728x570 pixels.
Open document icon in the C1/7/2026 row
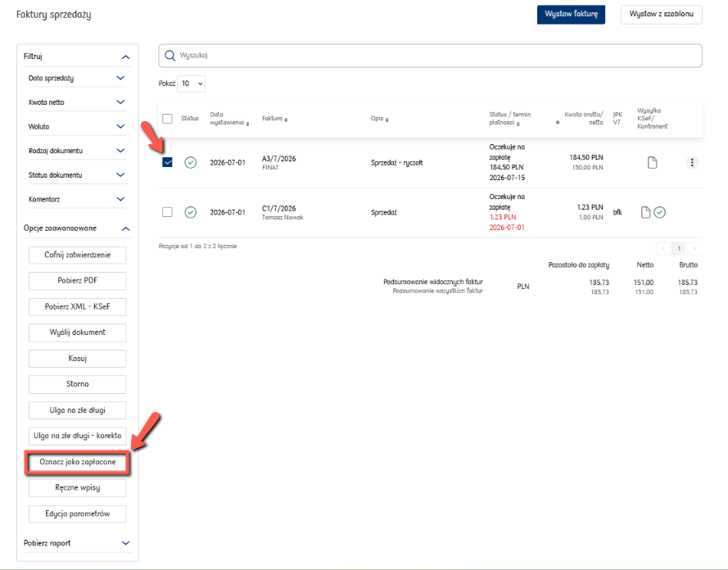click(x=645, y=212)
